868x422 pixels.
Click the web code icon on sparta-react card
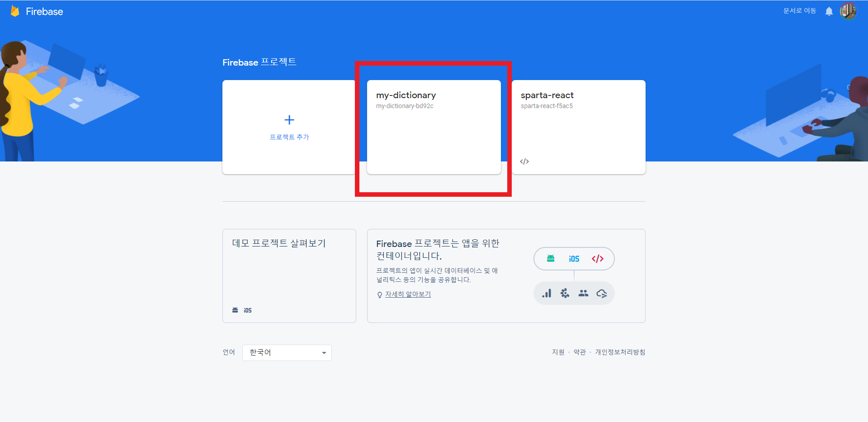(x=524, y=161)
